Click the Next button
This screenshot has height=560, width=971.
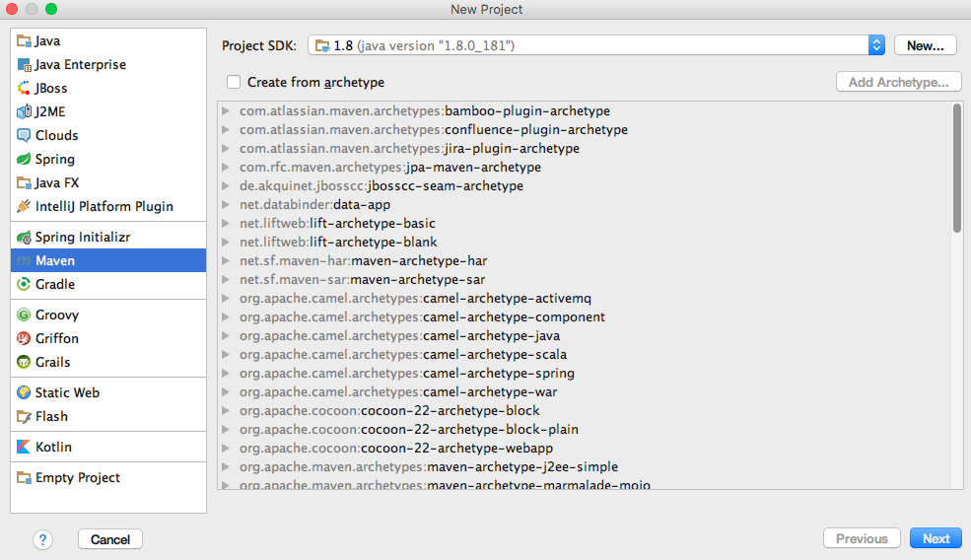936,538
